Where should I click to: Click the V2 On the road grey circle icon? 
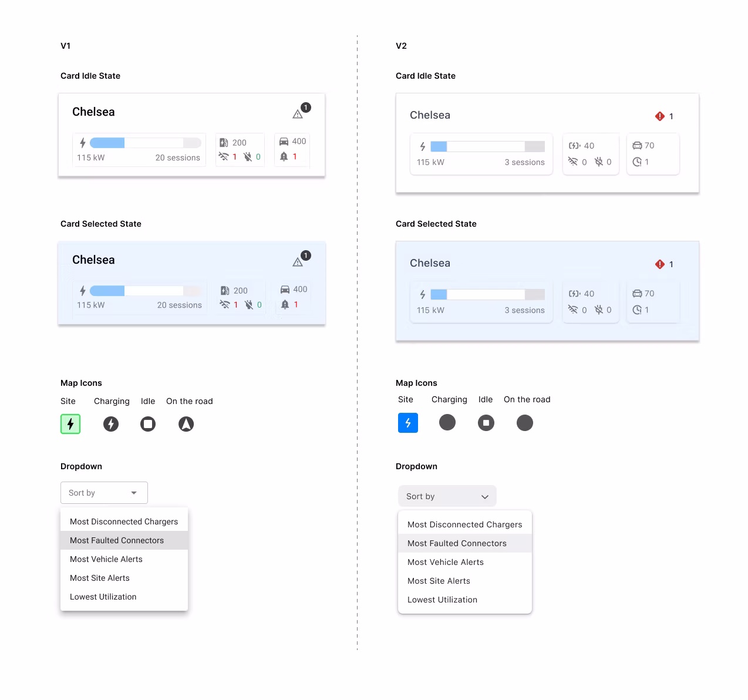coord(525,423)
